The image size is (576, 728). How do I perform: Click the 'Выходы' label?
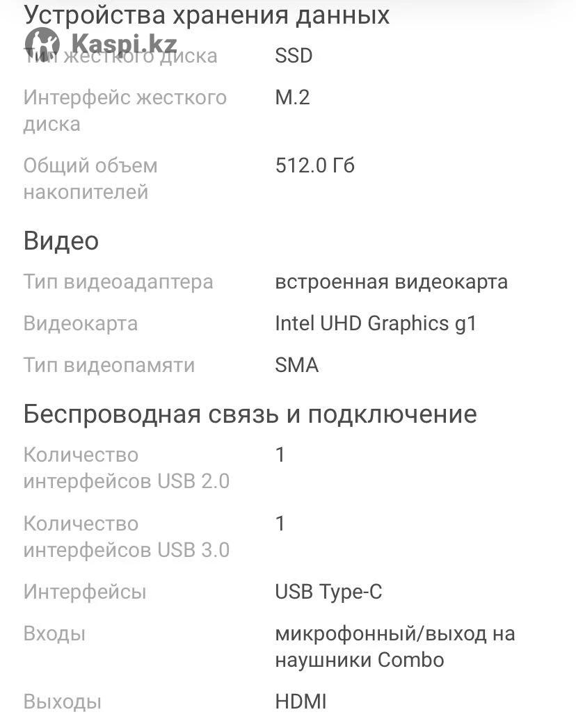62,702
